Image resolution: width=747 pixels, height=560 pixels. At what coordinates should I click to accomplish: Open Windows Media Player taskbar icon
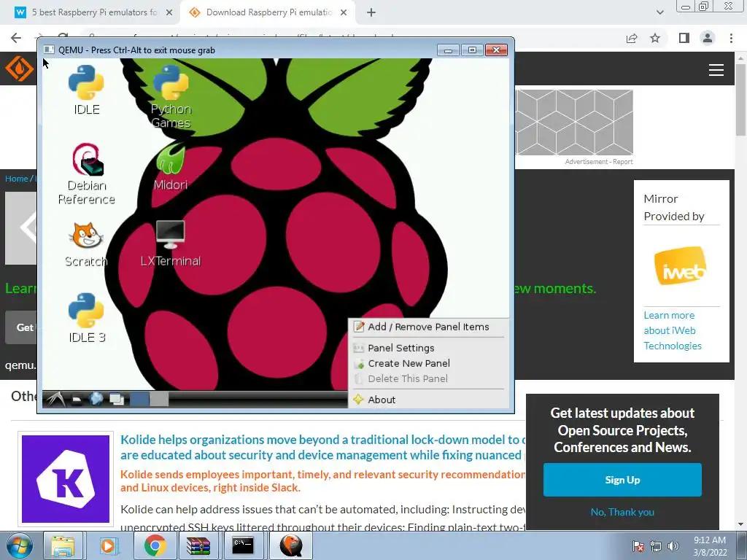pyautogui.click(x=109, y=545)
